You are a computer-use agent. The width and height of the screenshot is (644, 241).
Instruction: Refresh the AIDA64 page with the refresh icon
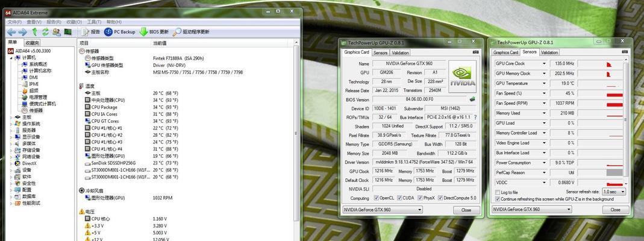pyautogui.click(x=45, y=32)
